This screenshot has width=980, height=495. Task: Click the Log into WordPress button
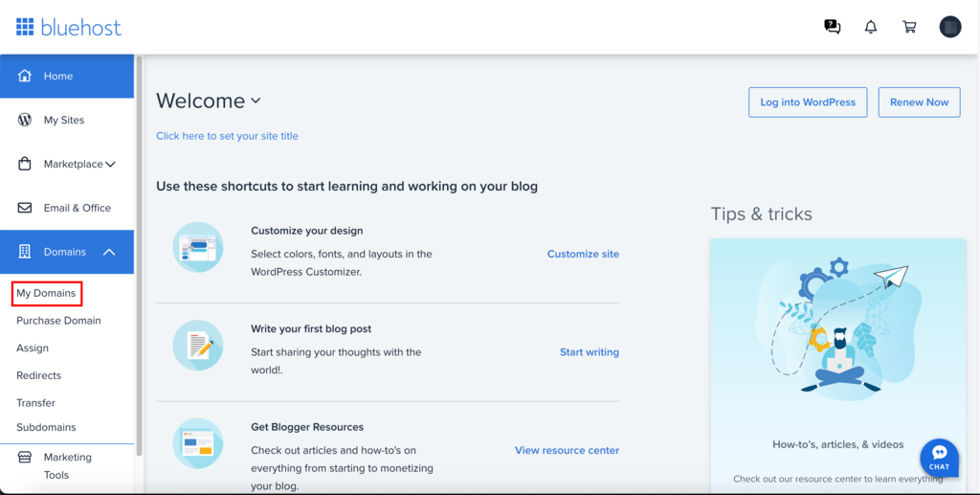808,102
